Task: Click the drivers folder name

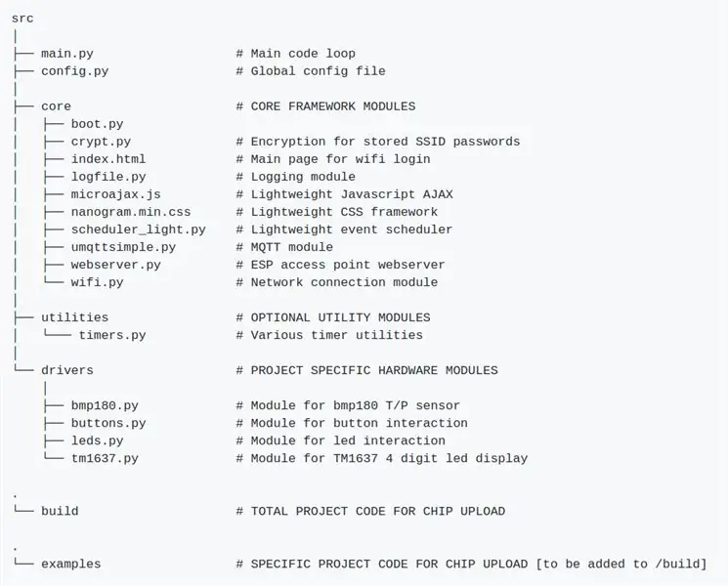Action: point(67,370)
